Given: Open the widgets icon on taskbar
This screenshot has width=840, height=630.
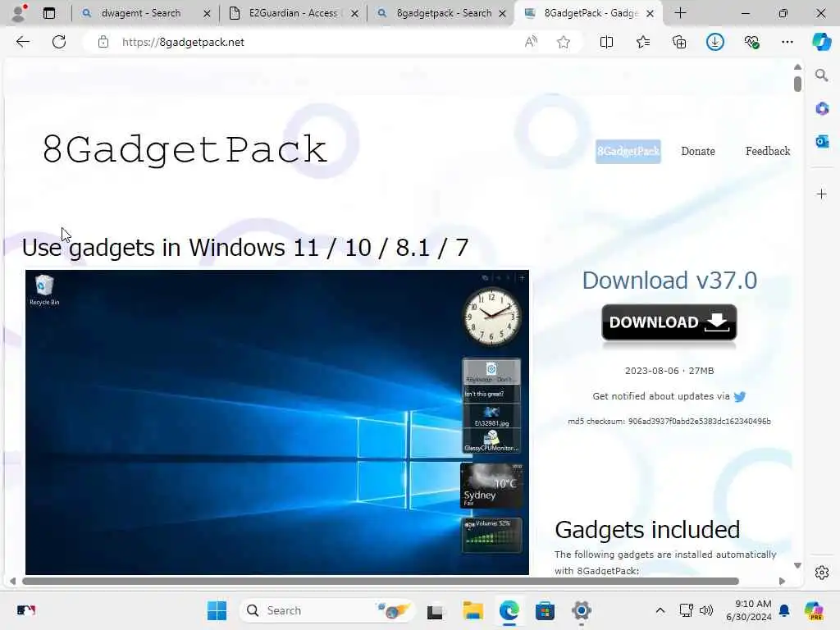Looking at the screenshot, I should click(25, 610).
